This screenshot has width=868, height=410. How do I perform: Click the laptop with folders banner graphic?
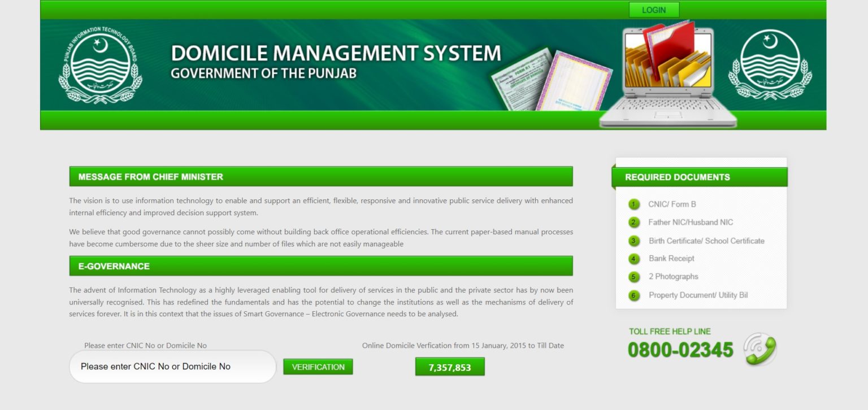pyautogui.click(x=667, y=73)
